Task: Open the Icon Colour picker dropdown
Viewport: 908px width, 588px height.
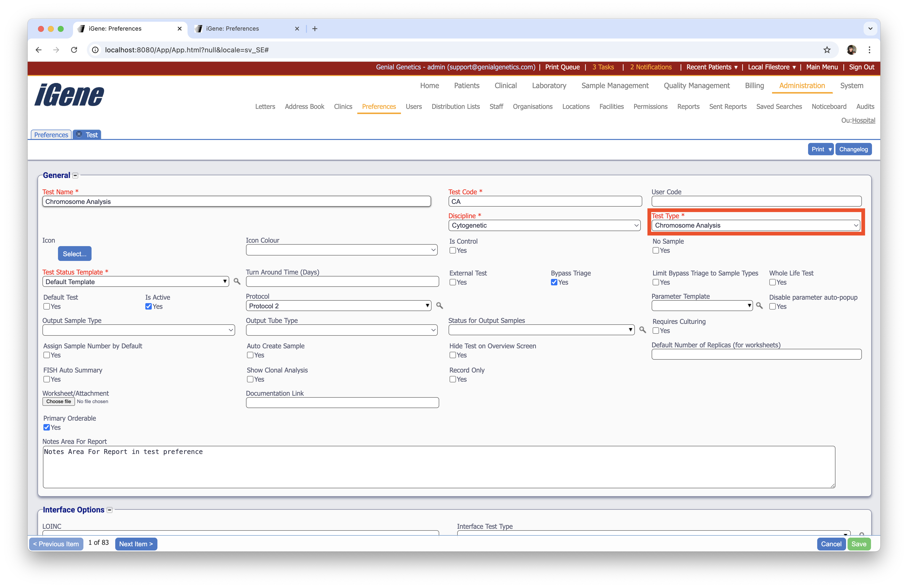Action: (x=341, y=250)
